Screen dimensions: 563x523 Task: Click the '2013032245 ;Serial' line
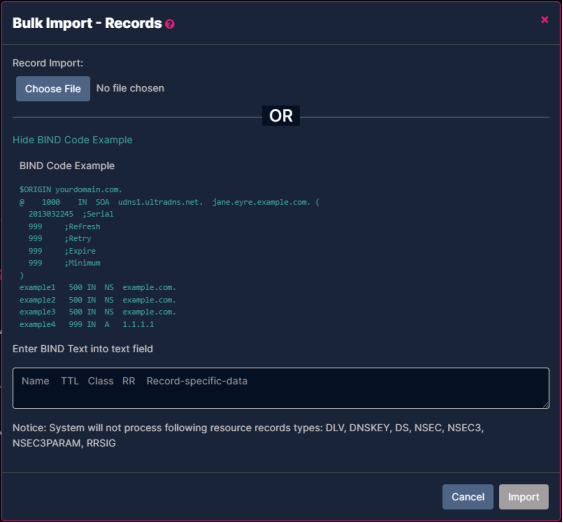click(x=71, y=214)
